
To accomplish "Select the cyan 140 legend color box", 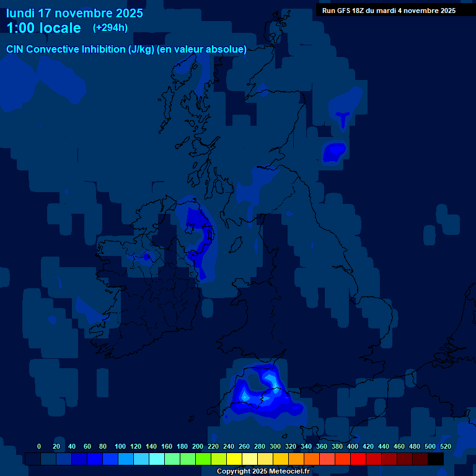I will coord(141,459).
